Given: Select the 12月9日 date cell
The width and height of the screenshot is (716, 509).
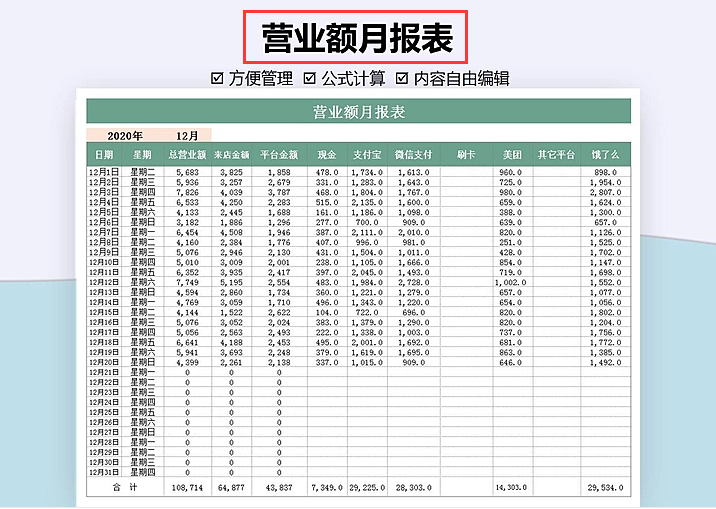Looking at the screenshot, I should [x=104, y=252].
